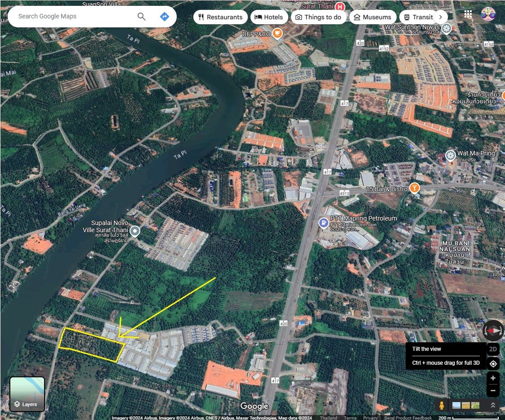Open the Privacy footer link
This screenshot has height=420, width=505.
(x=371, y=418)
